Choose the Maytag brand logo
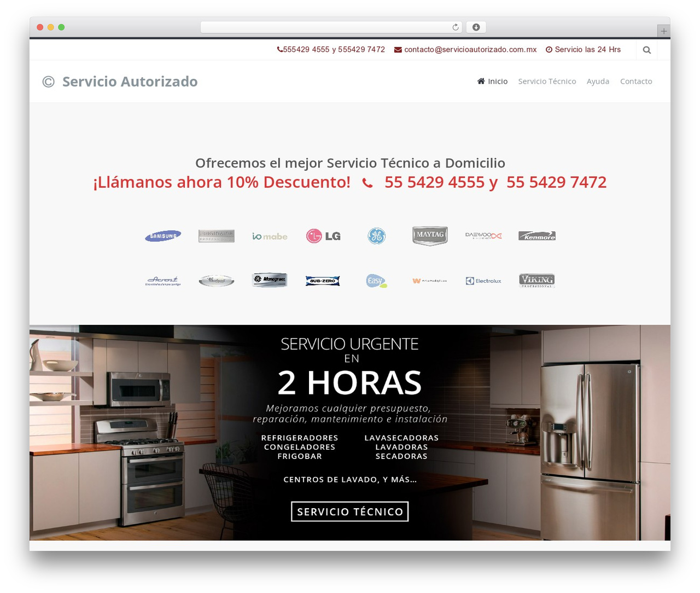This screenshot has height=593, width=700. (x=430, y=236)
